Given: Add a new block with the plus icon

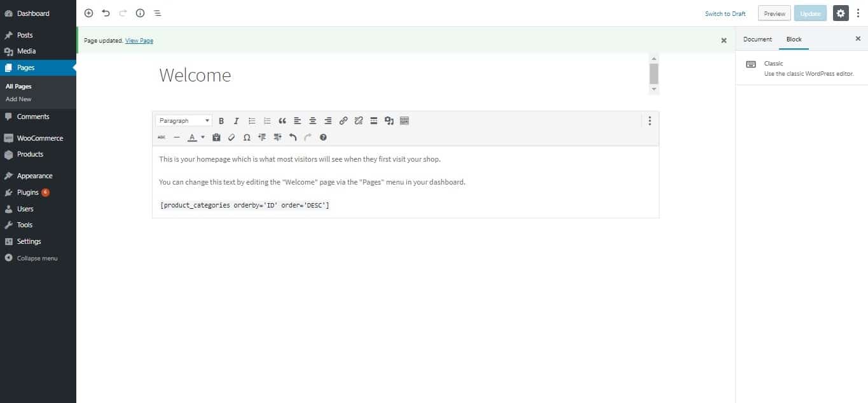Looking at the screenshot, I should tap(88, 13).
